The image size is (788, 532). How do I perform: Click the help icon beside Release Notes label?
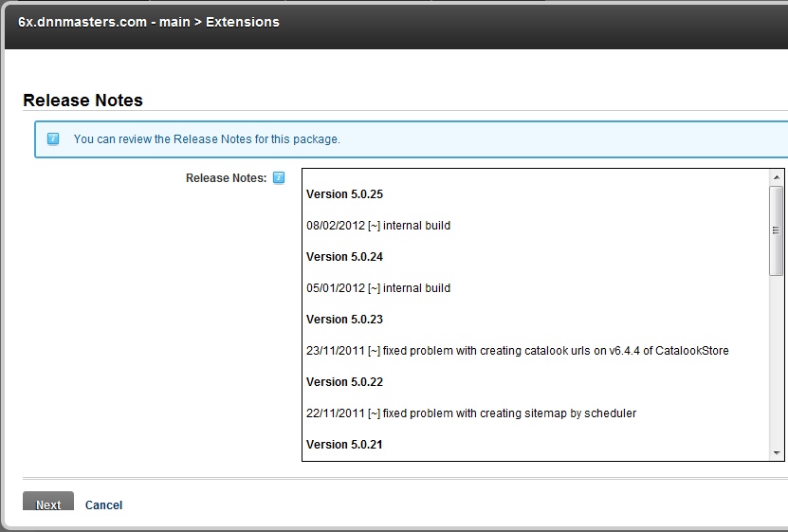tap(279, 177)
